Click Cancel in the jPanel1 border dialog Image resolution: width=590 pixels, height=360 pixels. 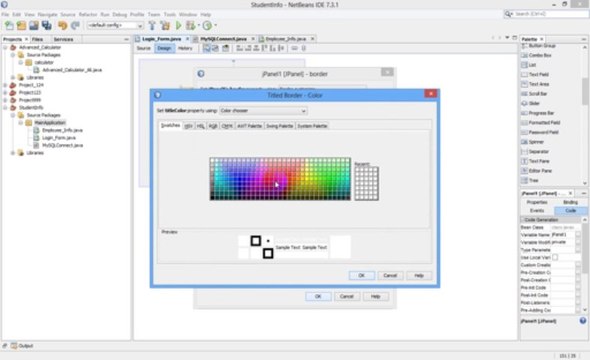(347, 296)
